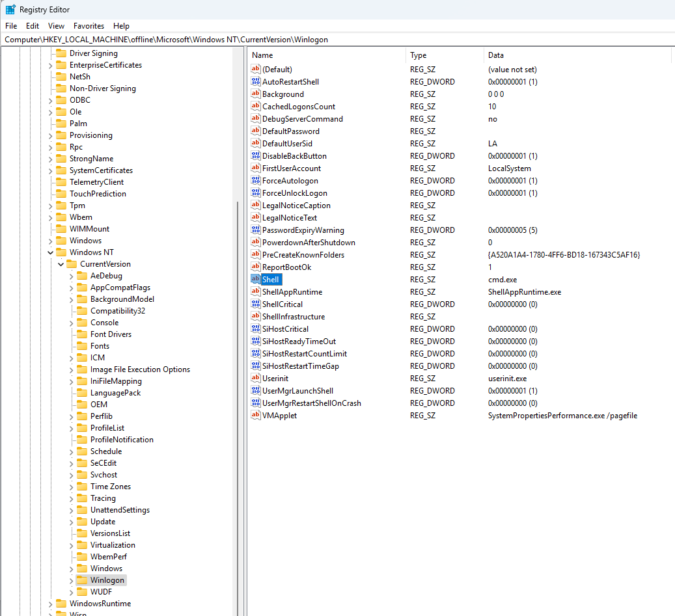Open the Help menu
The width and height of the screenshot is (675, 616).
coord(122,26)
